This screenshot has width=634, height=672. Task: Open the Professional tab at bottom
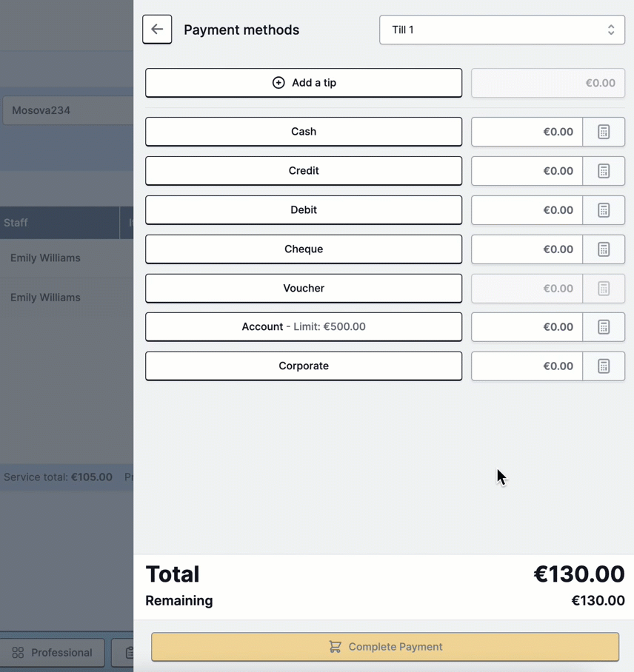pos(53,653)
